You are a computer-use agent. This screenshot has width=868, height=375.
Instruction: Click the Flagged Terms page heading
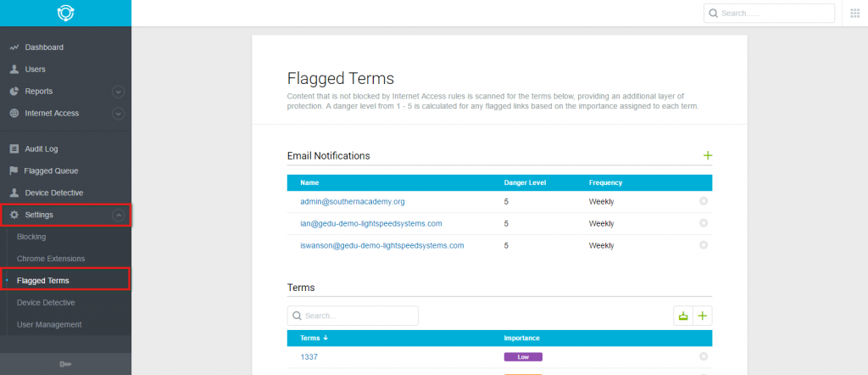coord(341,77)
